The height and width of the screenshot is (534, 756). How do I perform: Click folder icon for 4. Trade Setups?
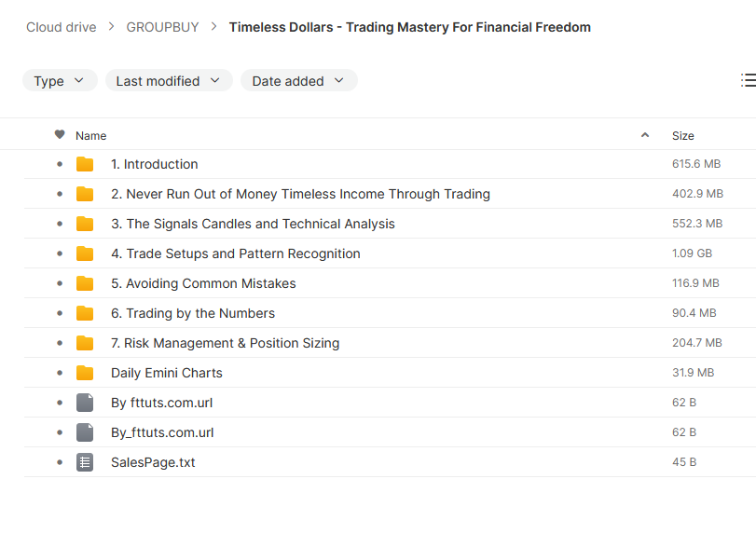(85, 254)
